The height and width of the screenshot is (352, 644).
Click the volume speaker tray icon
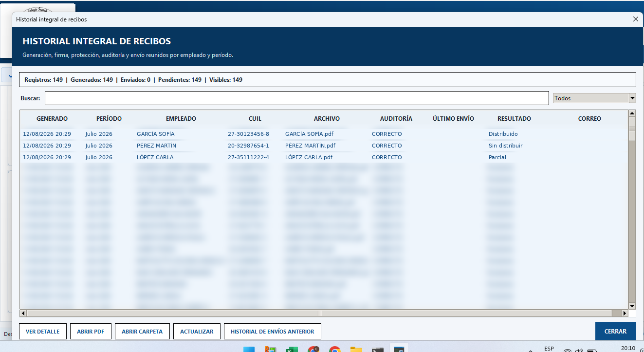(578, 350)
